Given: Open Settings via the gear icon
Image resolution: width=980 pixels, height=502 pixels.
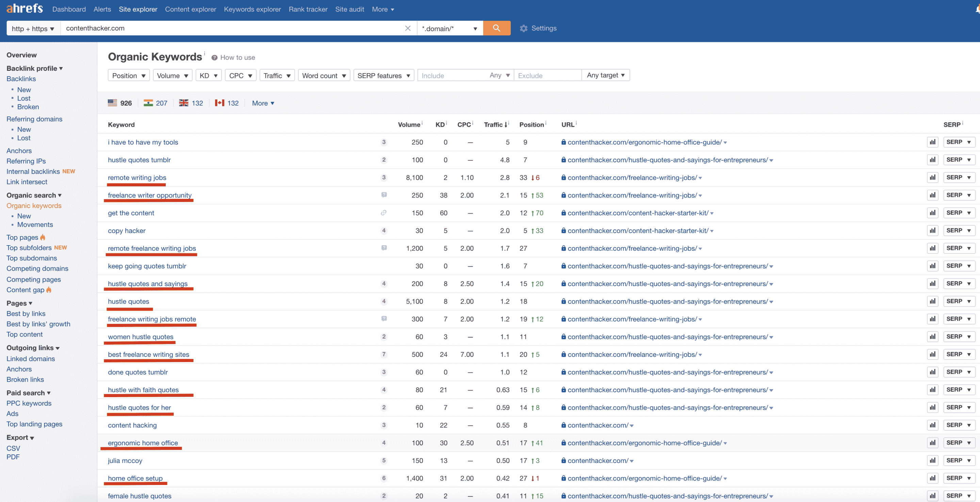Looking at the screenshot, I should [523, 28].
